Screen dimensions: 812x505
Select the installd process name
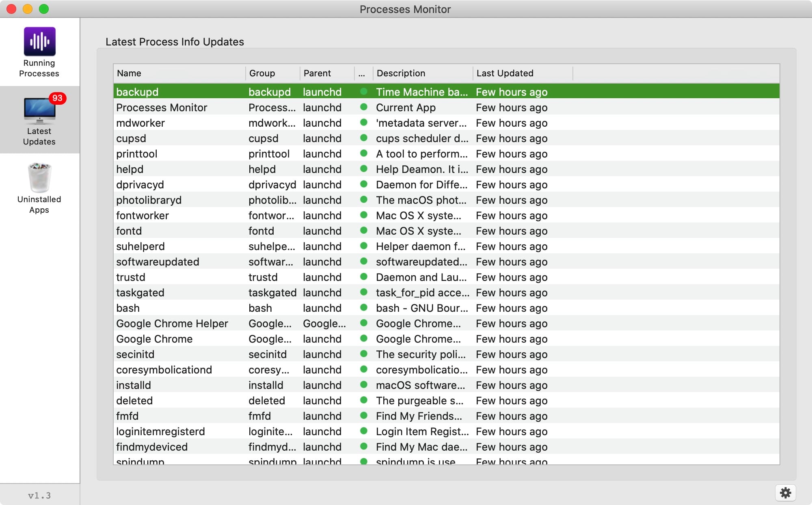point(133,385)
